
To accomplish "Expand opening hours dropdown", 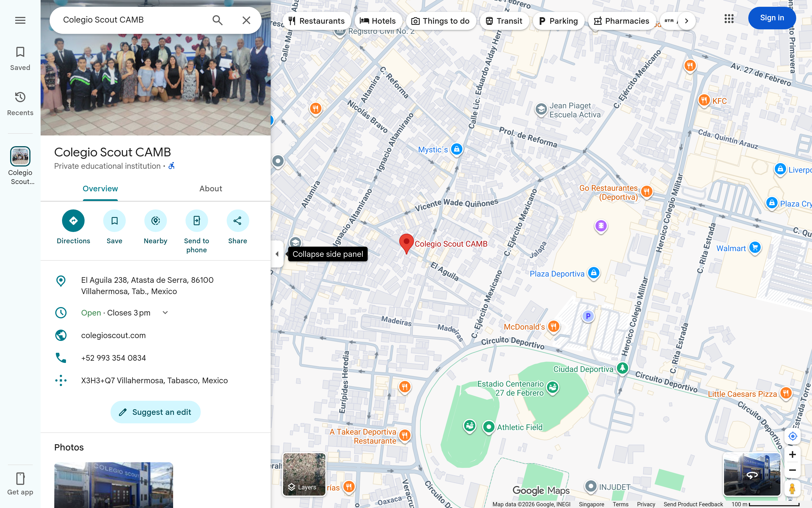I will click(x=165, y=312).
